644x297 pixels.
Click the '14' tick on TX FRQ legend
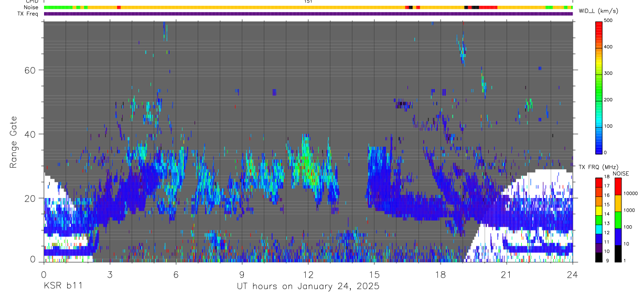click(x=606, y=214)
